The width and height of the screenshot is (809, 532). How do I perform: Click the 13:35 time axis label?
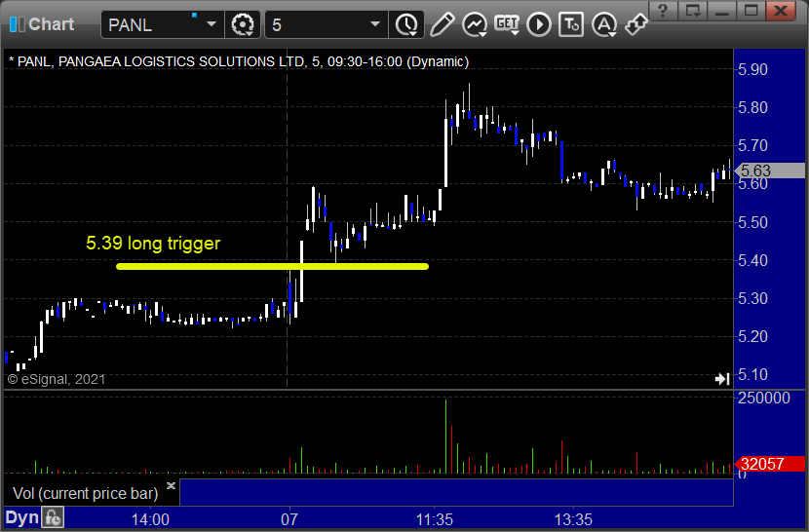pos(573,519)
